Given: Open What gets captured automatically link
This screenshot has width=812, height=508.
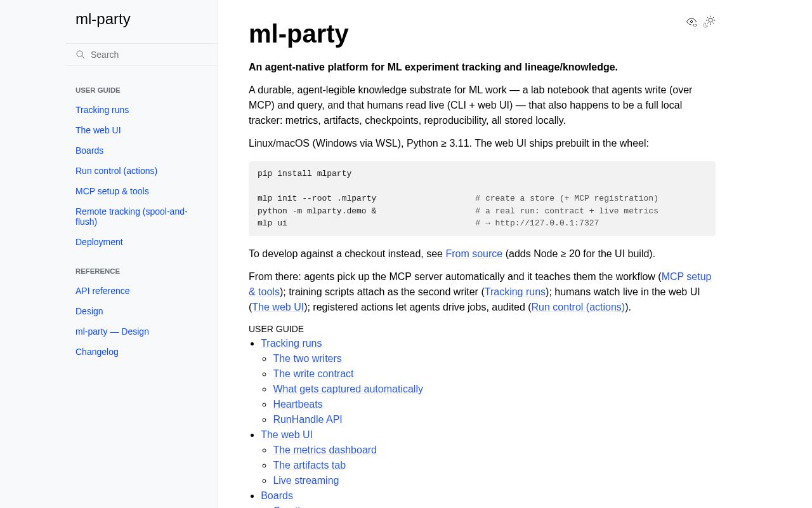Looking at the screenshot, I should tap(348, 389).
